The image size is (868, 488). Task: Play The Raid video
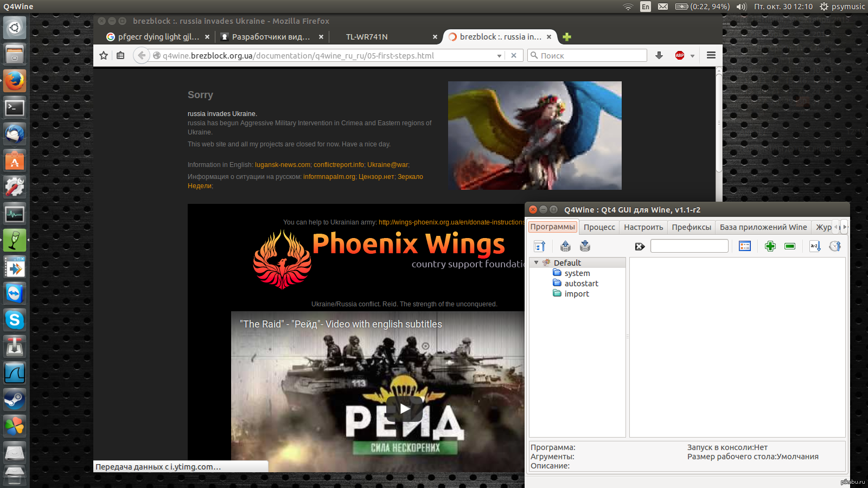[405, 409]
